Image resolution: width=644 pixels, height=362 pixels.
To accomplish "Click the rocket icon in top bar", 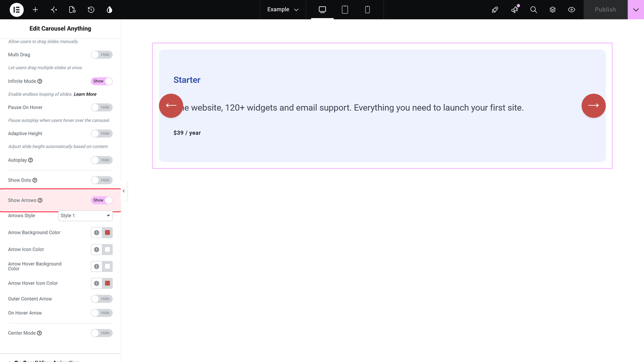I will pyautogui.click(x=495, y=10).
